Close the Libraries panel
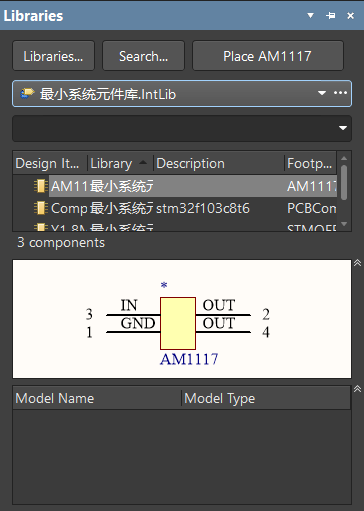364x511 pixels. coord(351,15)
